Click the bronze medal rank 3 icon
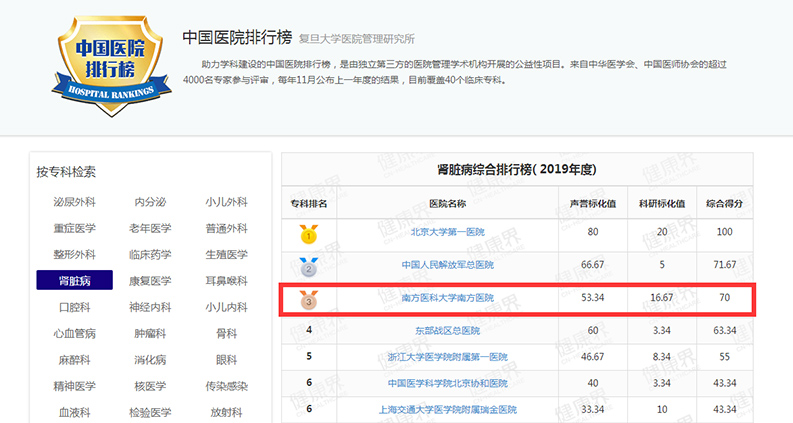This screenshot has width=793, height=423. [x=309, y=300]
